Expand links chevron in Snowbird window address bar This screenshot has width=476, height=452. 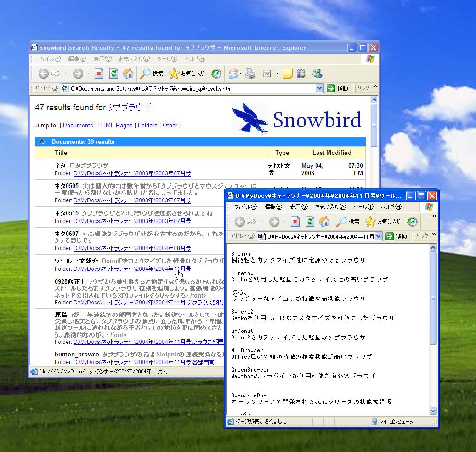[x=375, y=86]
